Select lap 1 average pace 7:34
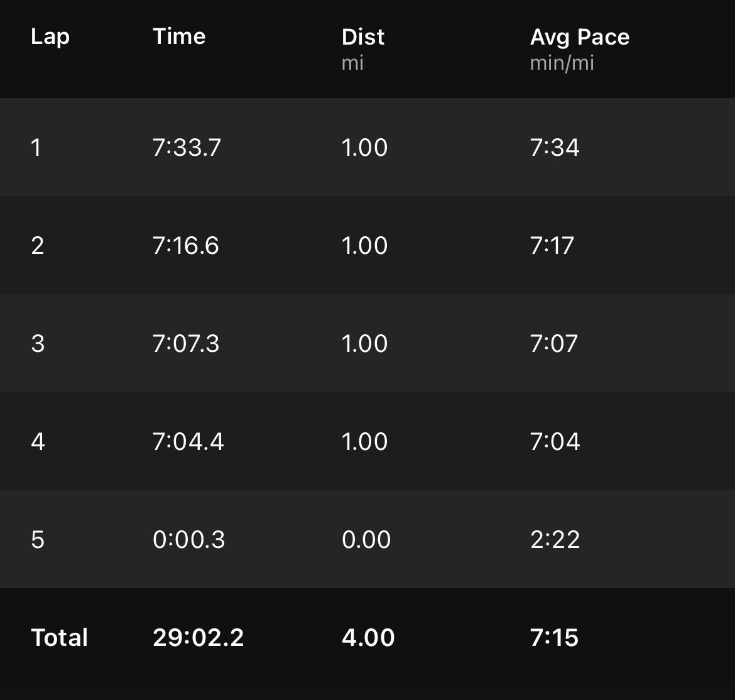735x700 pixels. click(555, 148)
